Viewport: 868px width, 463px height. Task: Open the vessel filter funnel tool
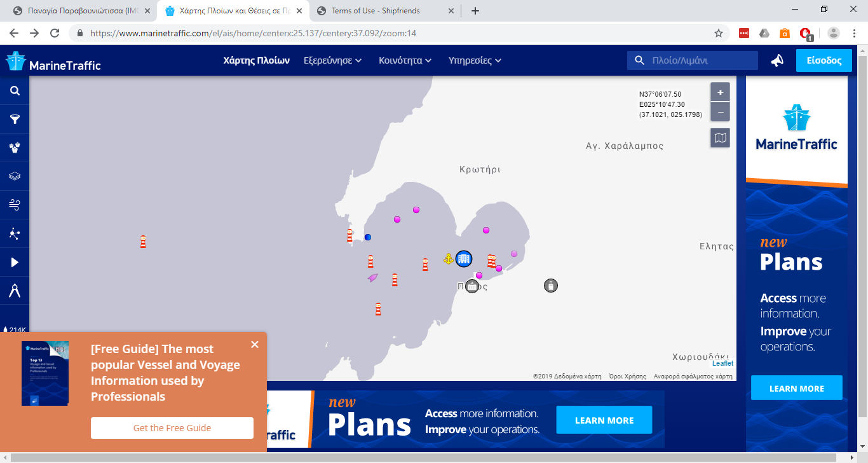(x=15, y=120)
